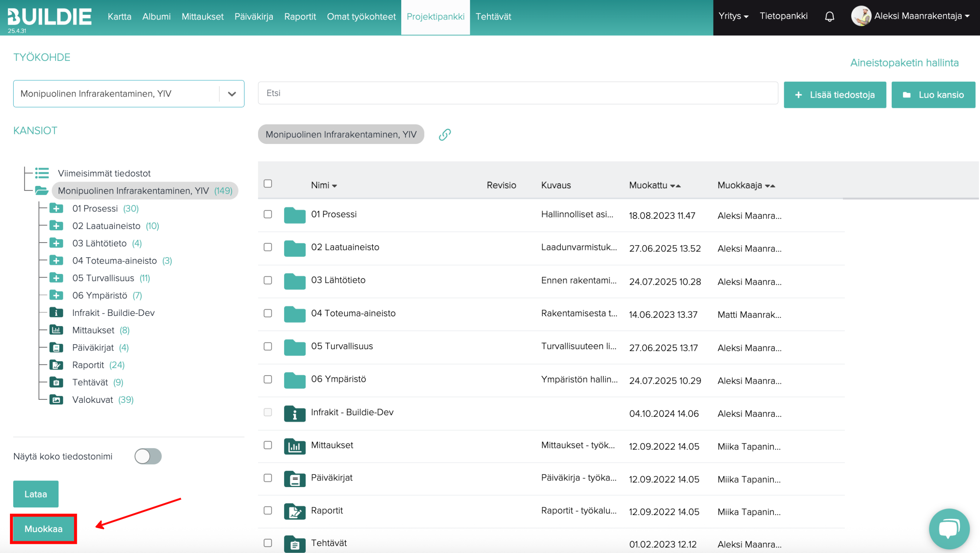Click Valokuvat image icon in tree

(56, 399)
